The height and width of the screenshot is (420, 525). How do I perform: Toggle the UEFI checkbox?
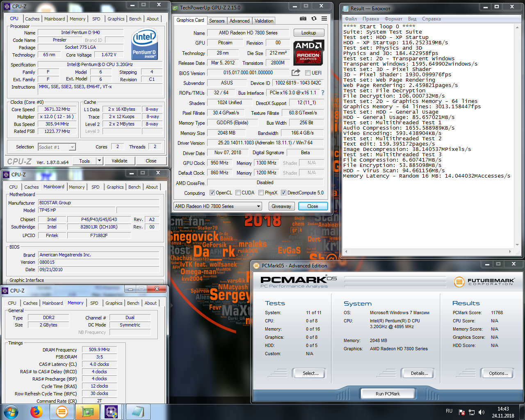pos(308,73)
